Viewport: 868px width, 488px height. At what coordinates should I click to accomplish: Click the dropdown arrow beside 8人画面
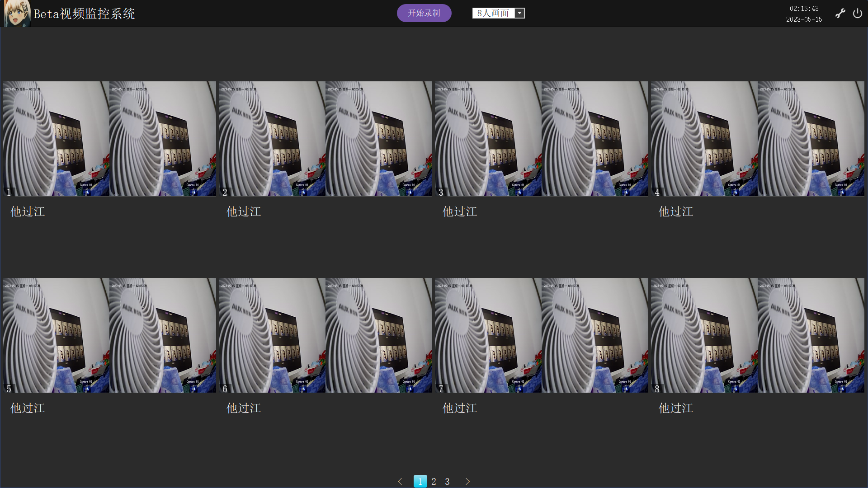click(x=520, y=13)
